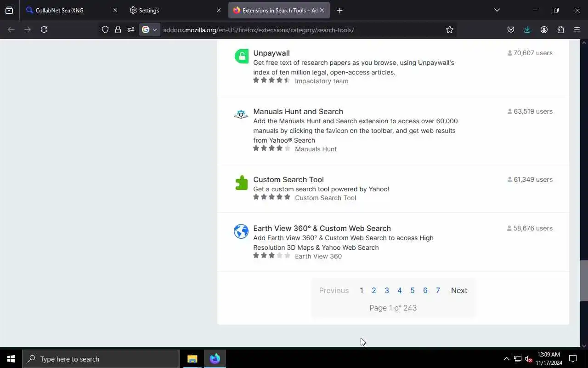Click the Unpaywall extension icon
This screenshot has height=368, width=588.
pos(241,56)
